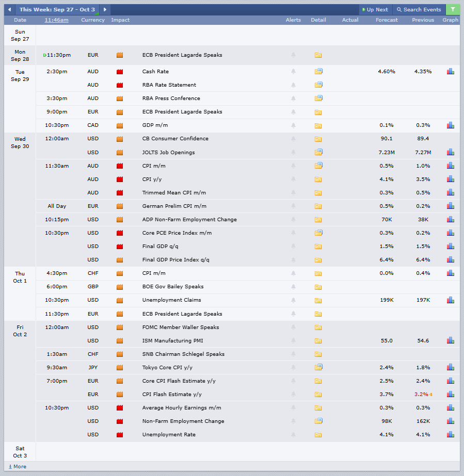Go to previous week arrow
This screenshot has height=476, width=464.
click(10, 9)
